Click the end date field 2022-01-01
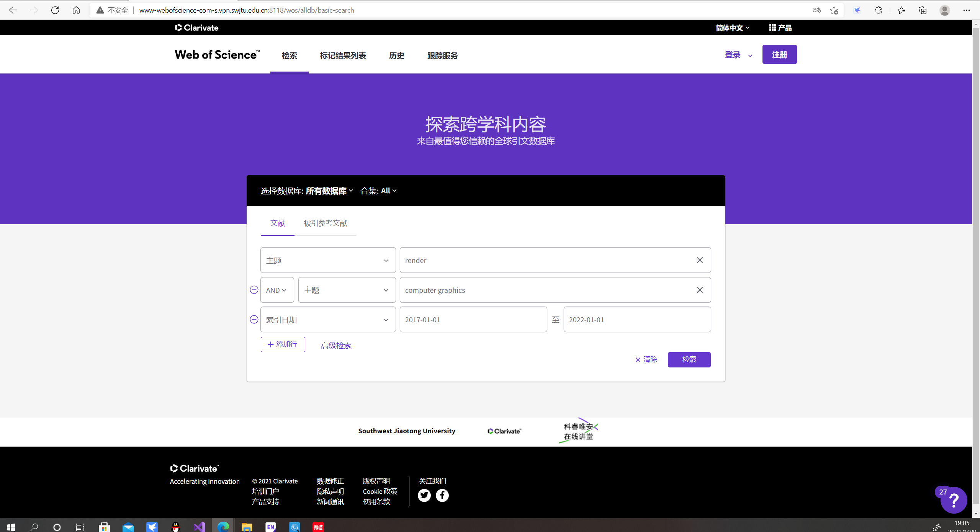This screenshot has height=532, width=980. [x=637, y=320]
